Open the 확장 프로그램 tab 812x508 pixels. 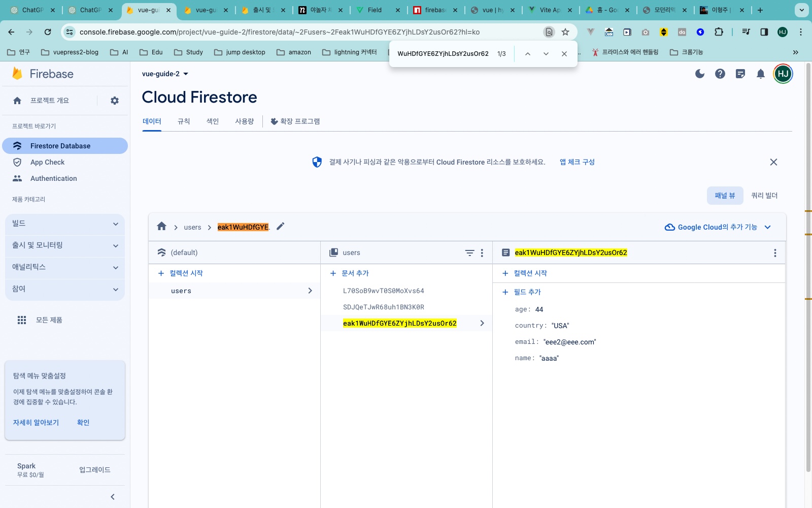pyautogui.click(x=295, y=121)
